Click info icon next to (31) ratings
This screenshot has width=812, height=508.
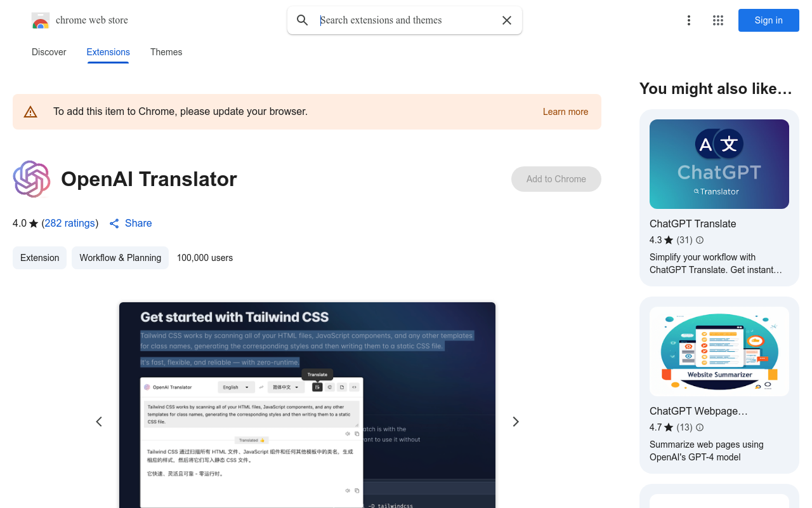700,240
